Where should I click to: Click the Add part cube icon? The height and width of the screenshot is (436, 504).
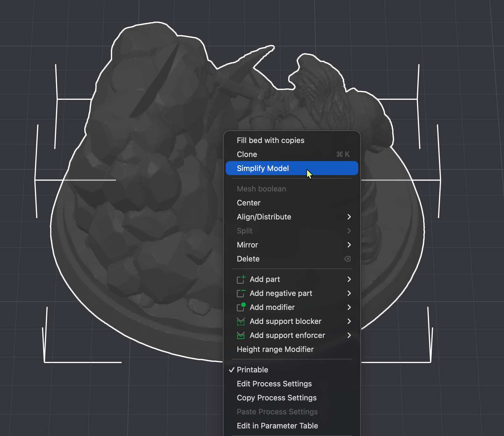tap(241, 280)
